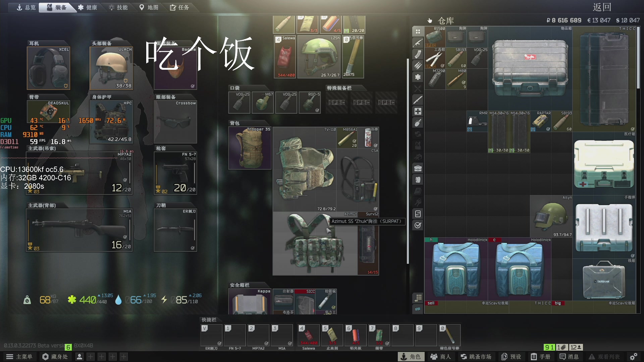This screenshot has width=644, height=362.
Task: Select Salewa first aid kit in rig
Action: (285, 57)
